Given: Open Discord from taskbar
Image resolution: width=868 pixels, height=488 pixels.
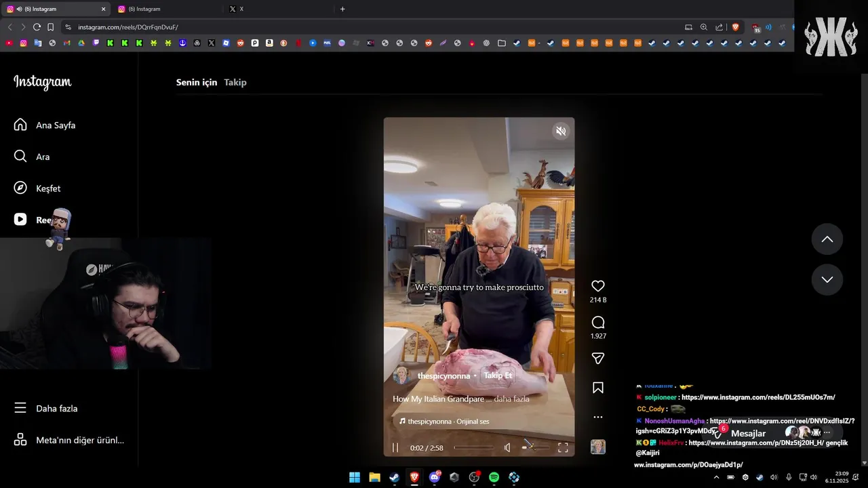Looking at the screenshot, I should pos(434,477).
